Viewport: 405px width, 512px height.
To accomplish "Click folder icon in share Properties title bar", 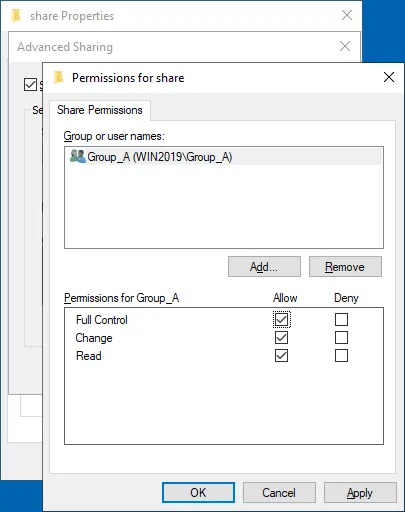I will click(16, 16).
